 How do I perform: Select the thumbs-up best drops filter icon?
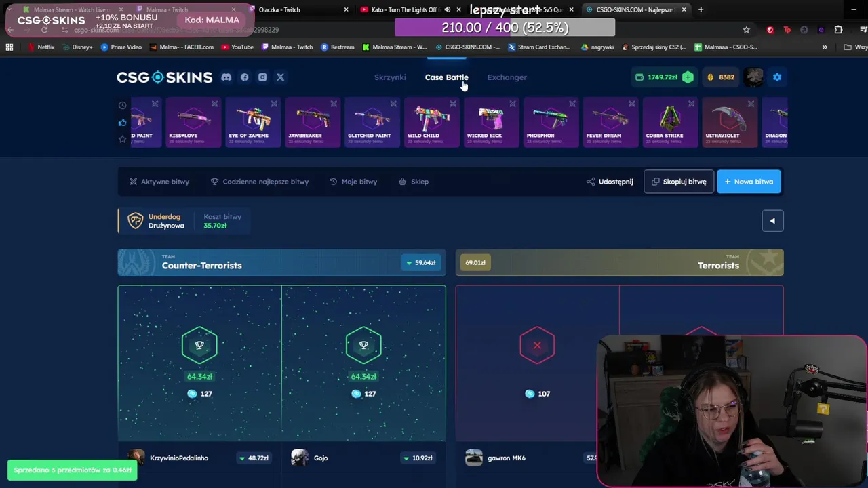point(122,123)
